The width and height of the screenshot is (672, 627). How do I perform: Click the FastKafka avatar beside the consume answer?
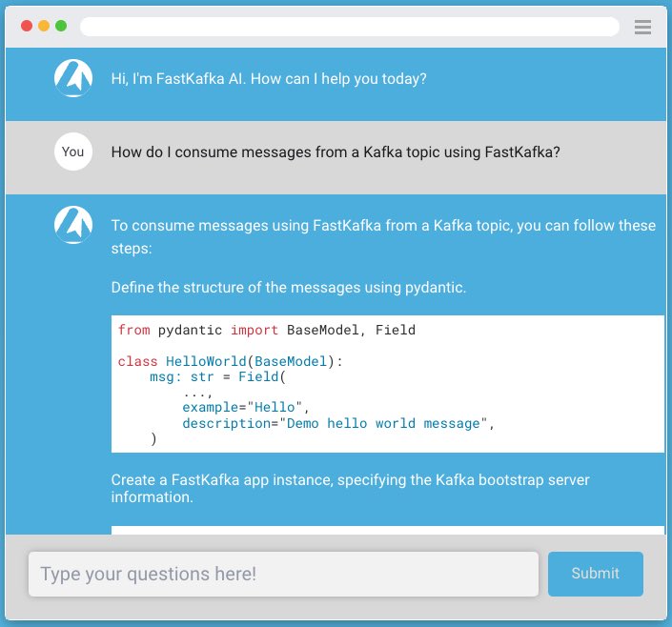pyautogui.click(x=73, y=225)
